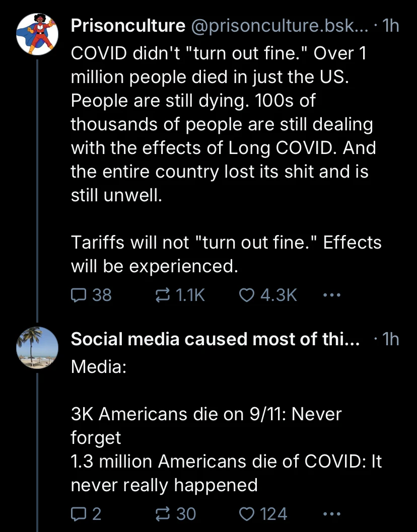The image size is (417, 532).
Task: Open Prisonculture's superhero avatar
Action: pyautogui.click(x=38, y=34)
